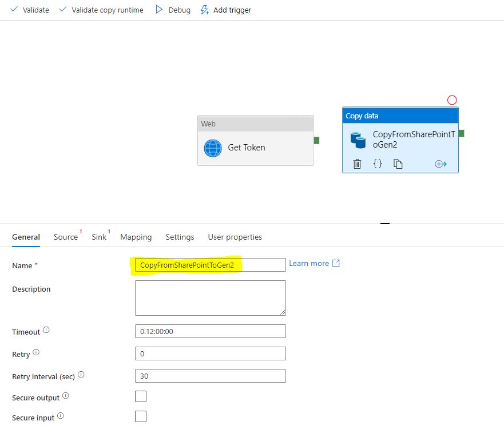Start the pipeline with Debug
504x441 pixels.
coord(173,10)
